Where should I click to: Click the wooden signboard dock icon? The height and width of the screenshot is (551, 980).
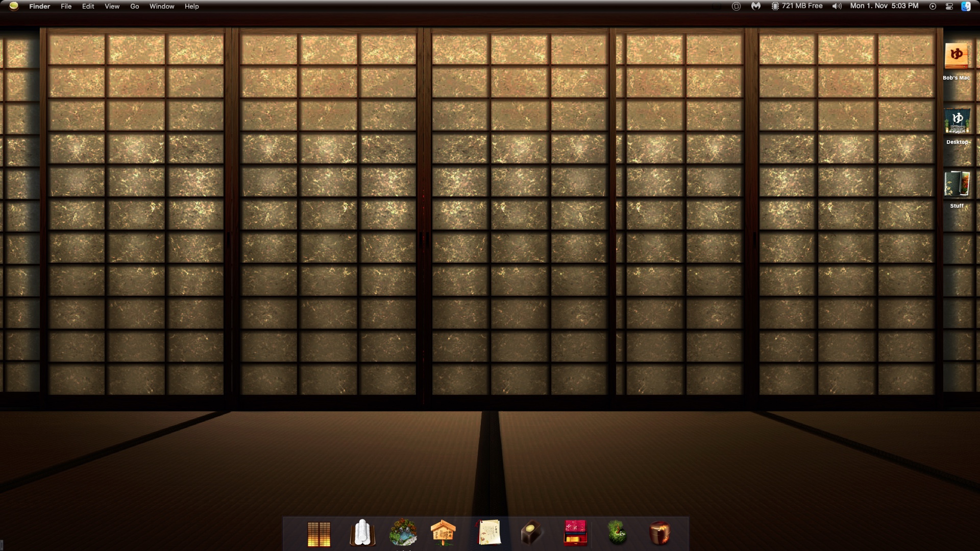tap(443, 533)
